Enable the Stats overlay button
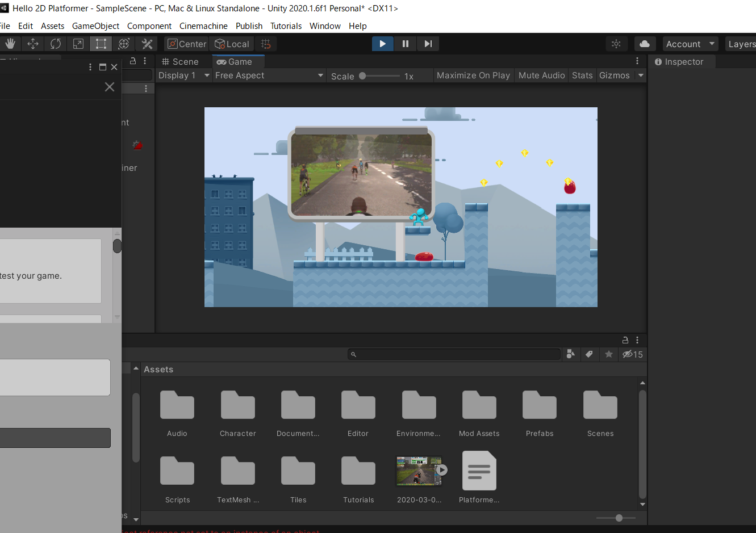The height and width of the screenshot is (533, 756). (582, 75)
